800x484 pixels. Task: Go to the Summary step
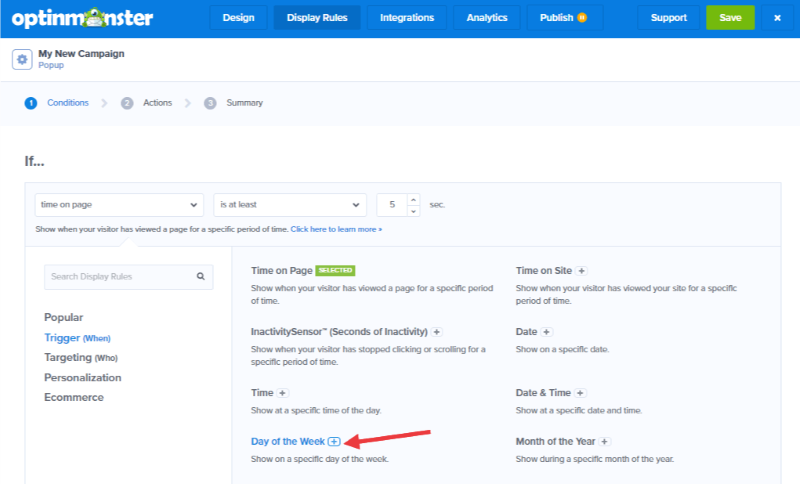click(233, 103)
